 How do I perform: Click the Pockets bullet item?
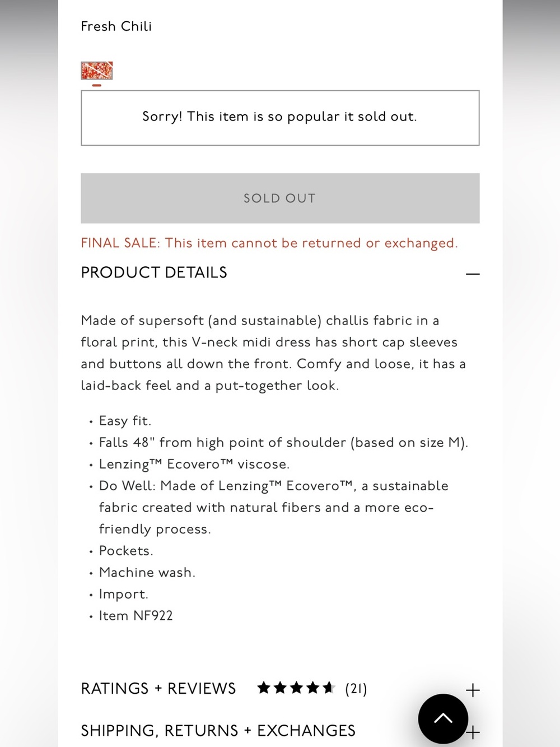point(126,551)
